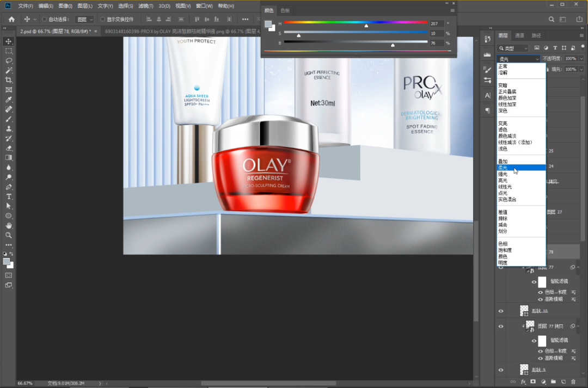Screen dimensions: 588x388
Task: Select the Eyedropper tool
Action: [9, 100]
